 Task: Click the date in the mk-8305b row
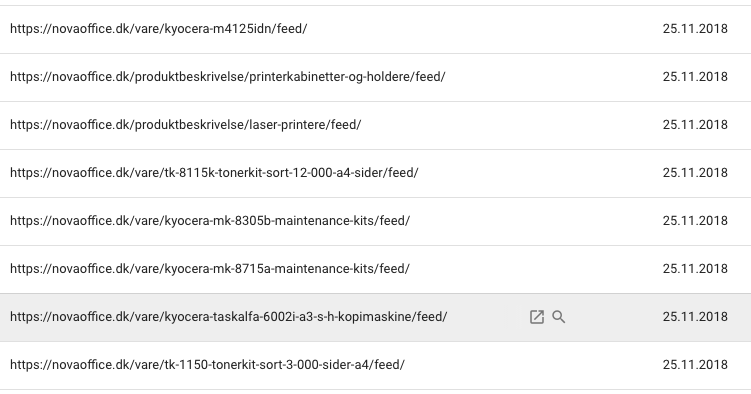click(695, 221)
